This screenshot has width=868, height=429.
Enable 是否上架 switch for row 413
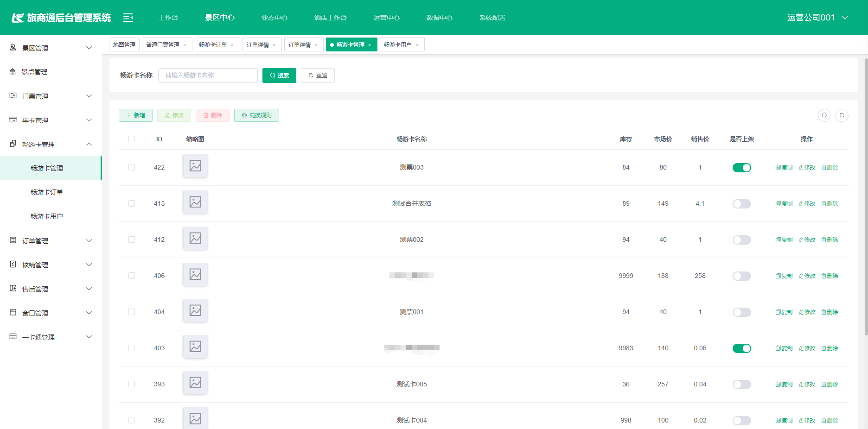click(x=741, y=204)
